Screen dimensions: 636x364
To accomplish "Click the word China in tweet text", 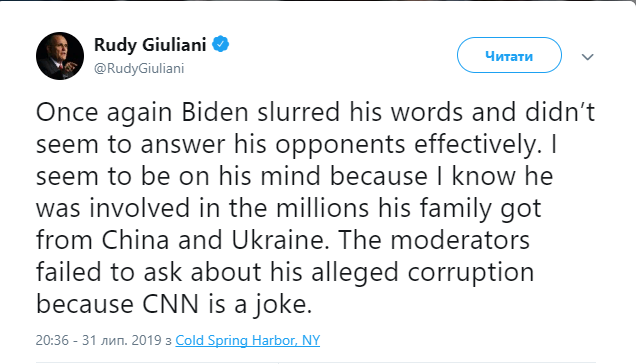I will point(135,240).
